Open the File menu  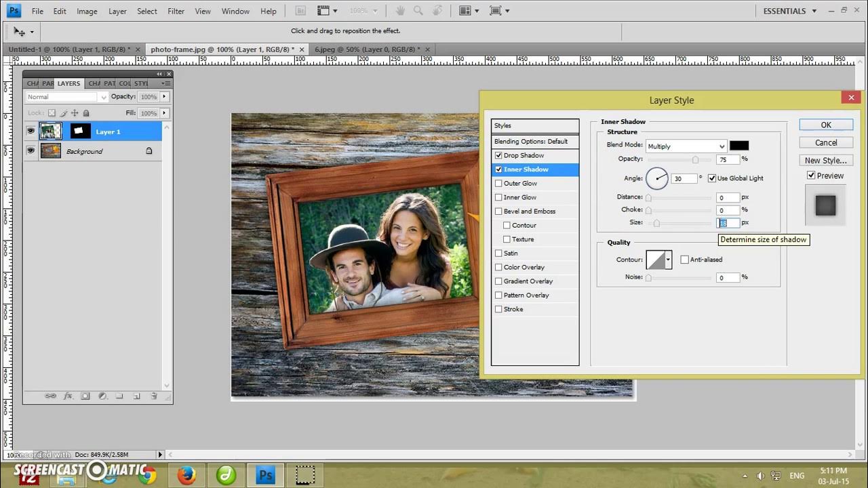click(x=37, y=12)
